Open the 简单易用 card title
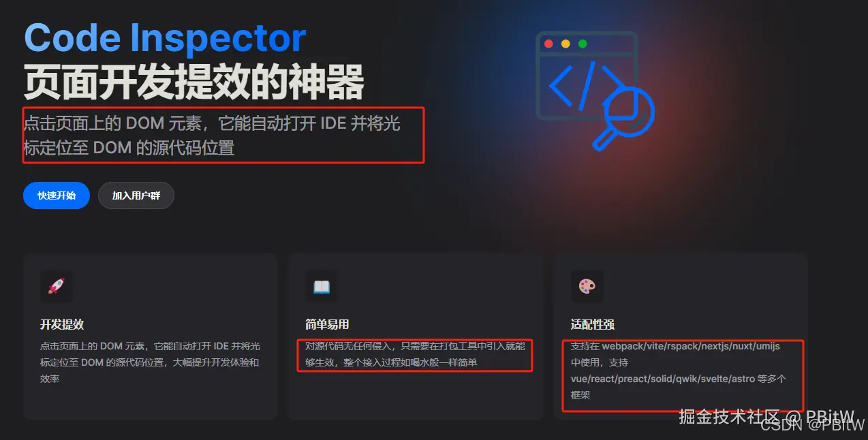This screenshot has height=440, width=868. point(327,324)
